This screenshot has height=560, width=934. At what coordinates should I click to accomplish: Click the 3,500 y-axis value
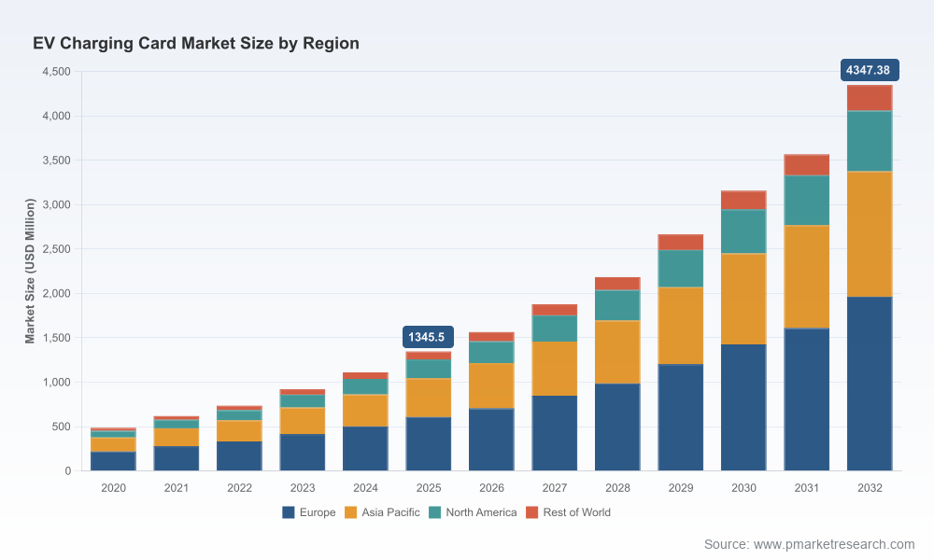click(x=57, y=161)
